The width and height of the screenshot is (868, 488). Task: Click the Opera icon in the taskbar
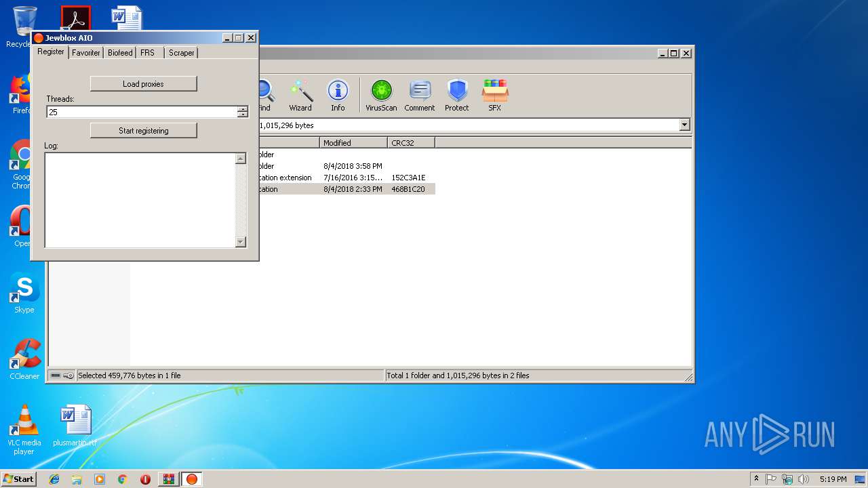click(x=145, y=479)
